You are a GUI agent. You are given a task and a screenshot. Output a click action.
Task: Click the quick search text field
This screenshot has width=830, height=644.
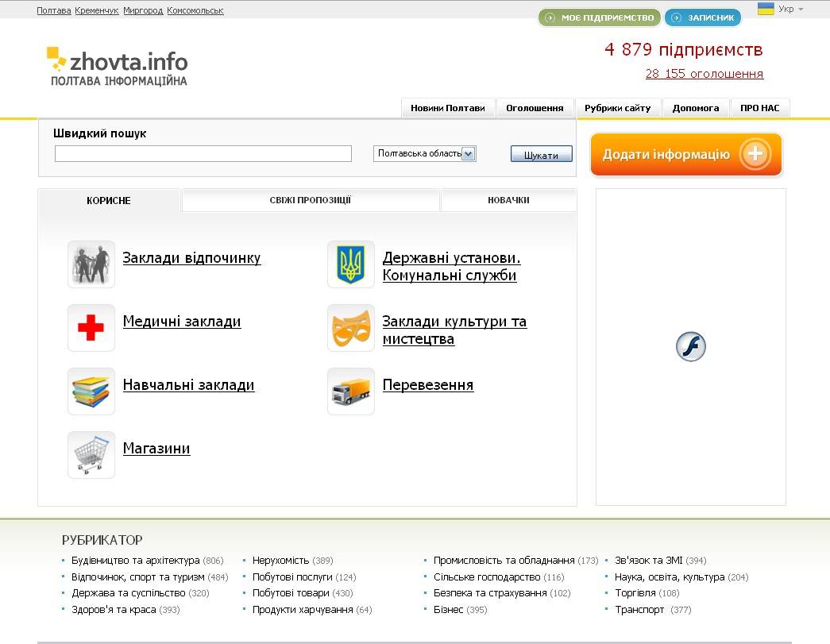pyautogui.click(x=203, y=154)
